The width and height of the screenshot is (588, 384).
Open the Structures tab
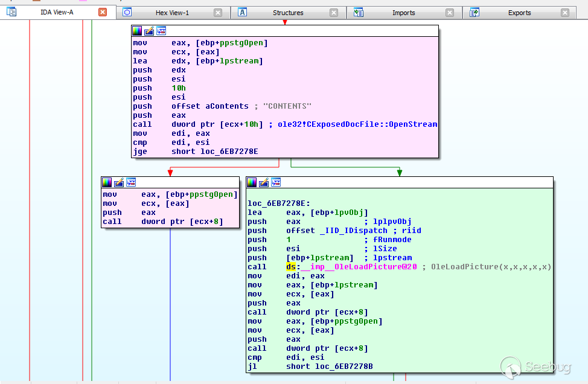pos(288,13)
